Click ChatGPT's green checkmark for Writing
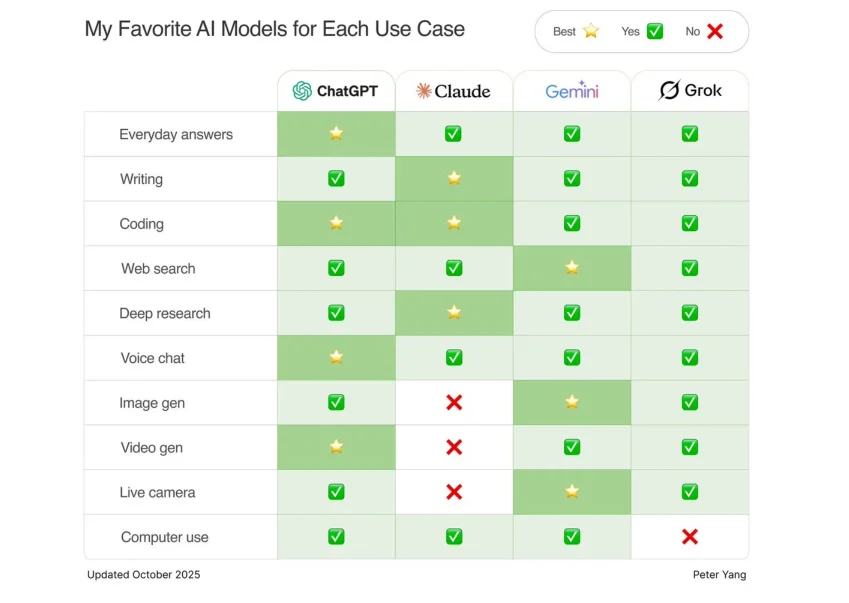 click(336, 178)
